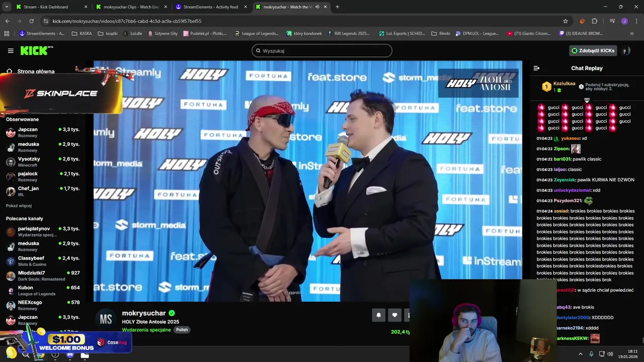644x362 pixels.
Task: Open a new browser tab
Action: click(337, 7)
